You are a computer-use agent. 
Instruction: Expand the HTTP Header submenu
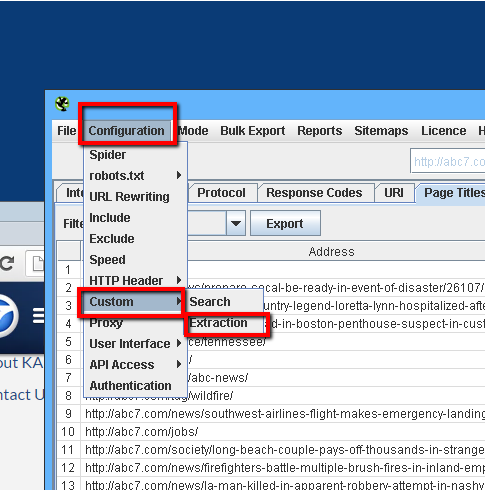click(x=135, y=281)
